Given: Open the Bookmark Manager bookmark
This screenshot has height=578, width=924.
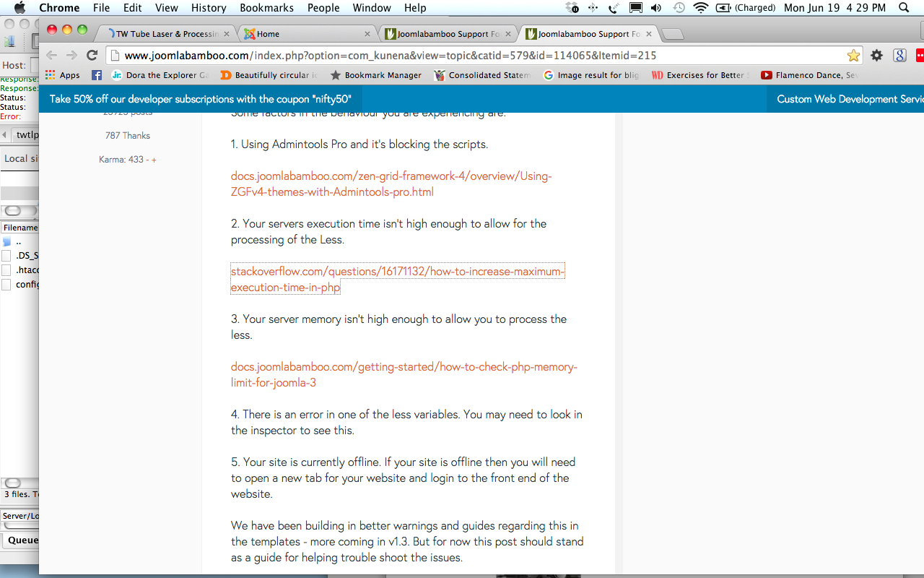Looking at the screenshot, I should click(376, 75).
